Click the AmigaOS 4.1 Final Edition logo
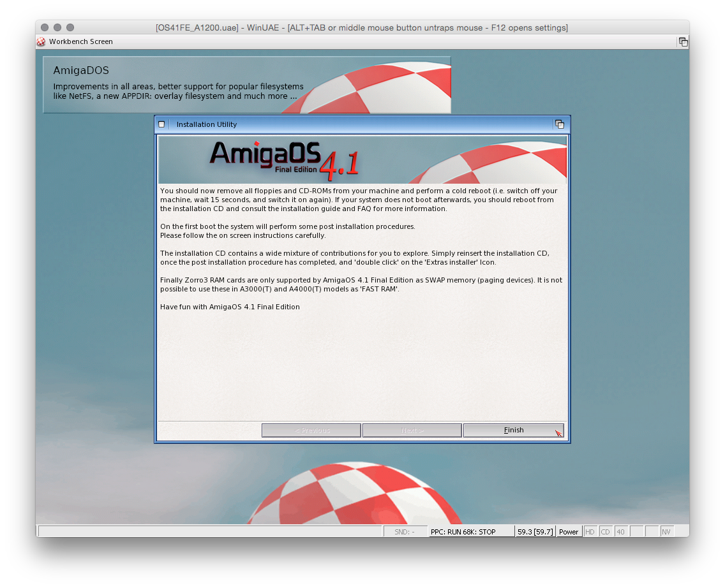Screen dimensions: 725x588 (285, 160)
